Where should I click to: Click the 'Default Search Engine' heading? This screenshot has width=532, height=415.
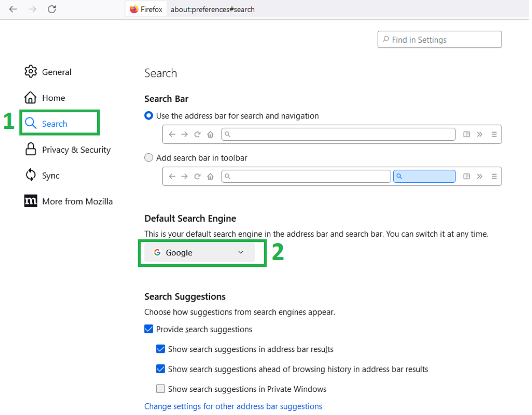tap(190, 218)
